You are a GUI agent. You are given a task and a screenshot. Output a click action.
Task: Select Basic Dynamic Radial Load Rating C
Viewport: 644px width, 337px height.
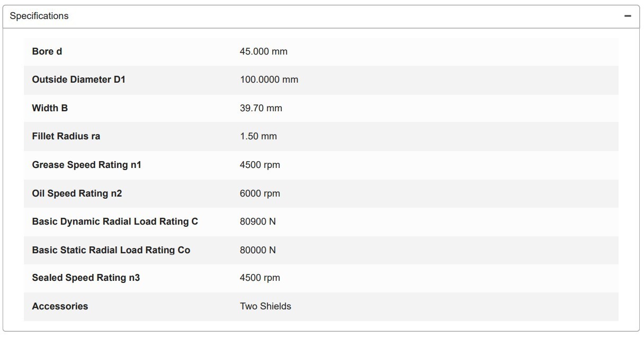tap(115, 221)
